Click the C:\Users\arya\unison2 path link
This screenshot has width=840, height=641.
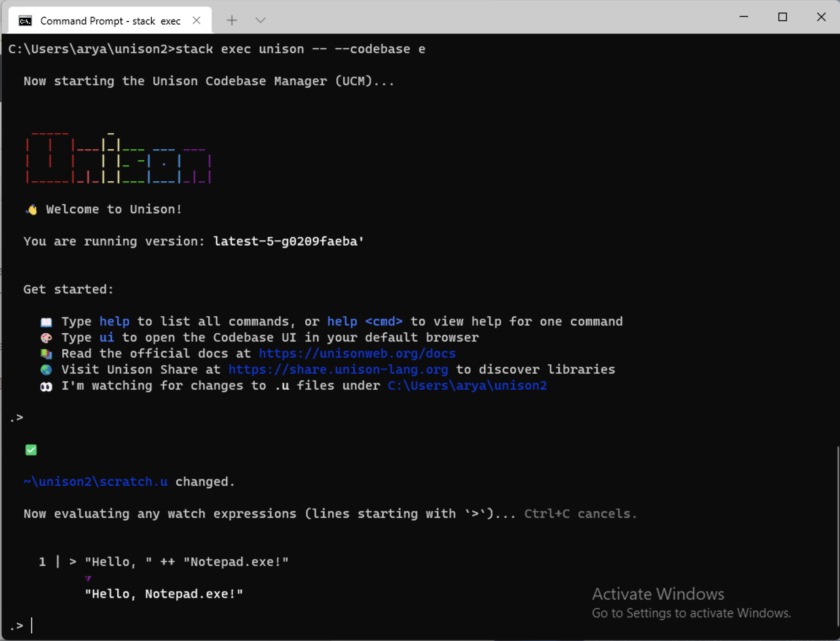click(x=466, y=386)
